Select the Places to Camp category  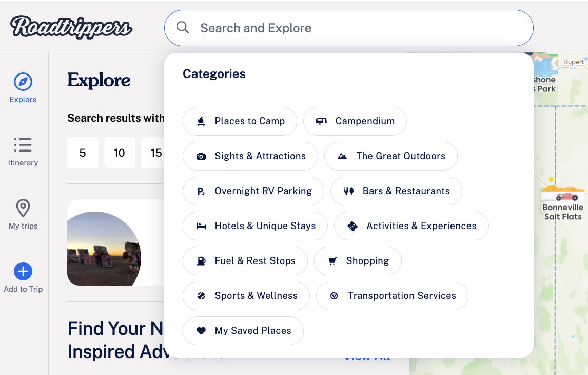240,121
